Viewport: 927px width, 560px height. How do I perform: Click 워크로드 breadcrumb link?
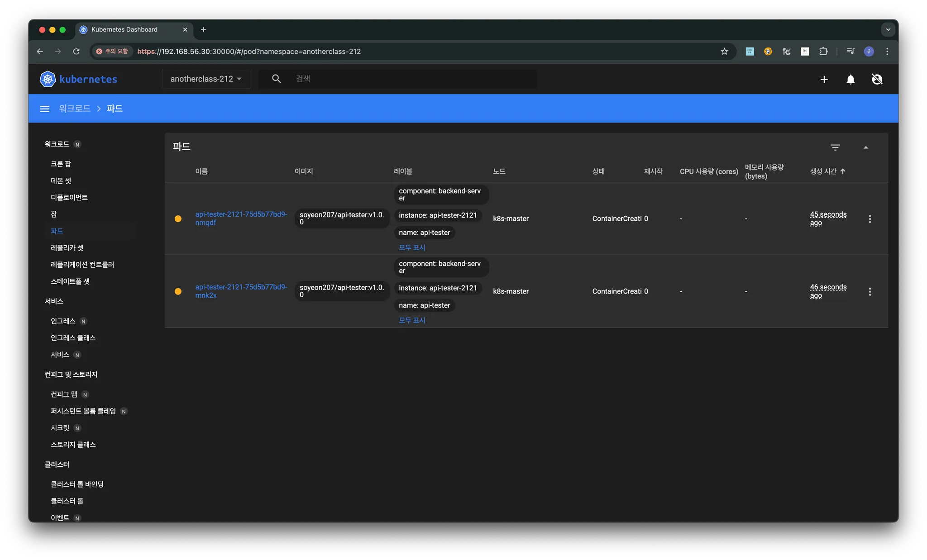tap(75, 109)
